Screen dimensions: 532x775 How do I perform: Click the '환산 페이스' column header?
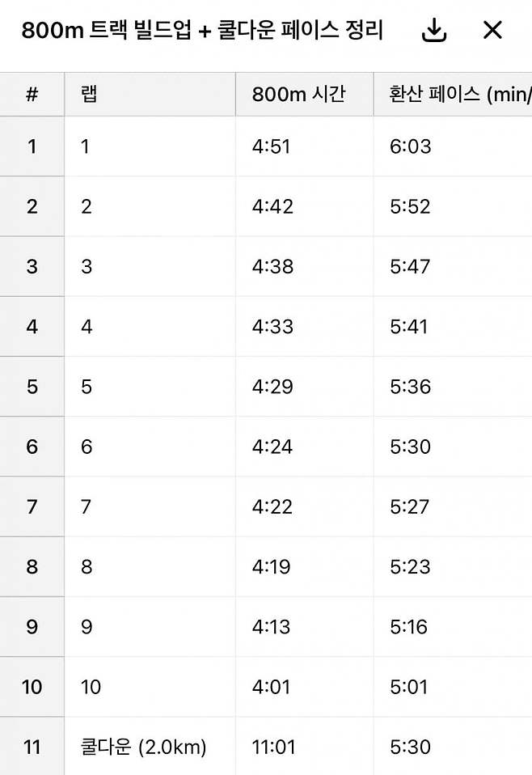(452, 95)
